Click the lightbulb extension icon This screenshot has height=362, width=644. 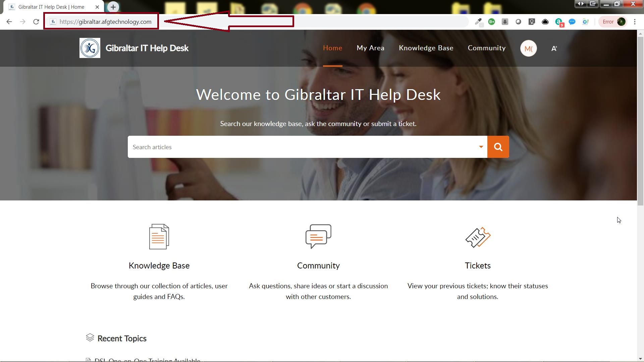[532, 22]
